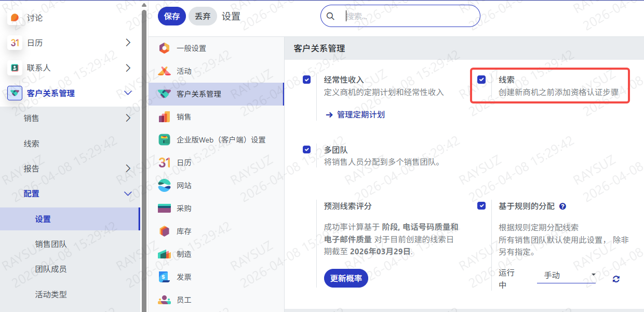Click the refresh icon next to 手动
The height and width of the screenshot is (312, 644).
(x=616, y=279)
